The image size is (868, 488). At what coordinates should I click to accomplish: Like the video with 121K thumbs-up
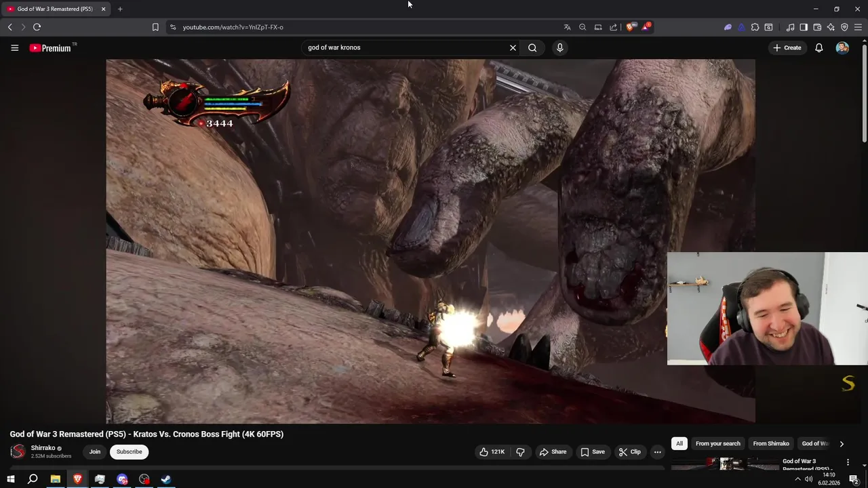coord(492,451)
